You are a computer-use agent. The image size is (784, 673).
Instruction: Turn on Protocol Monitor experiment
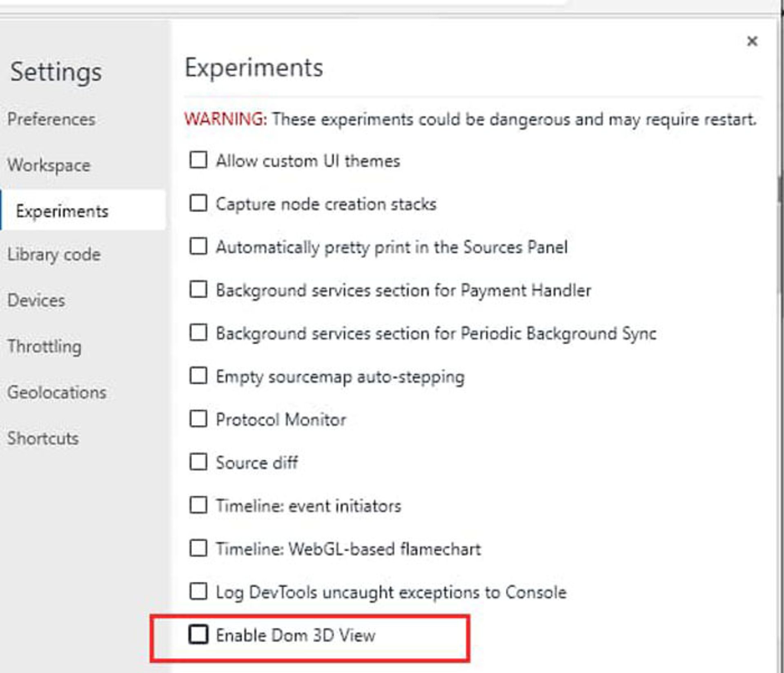198,419
